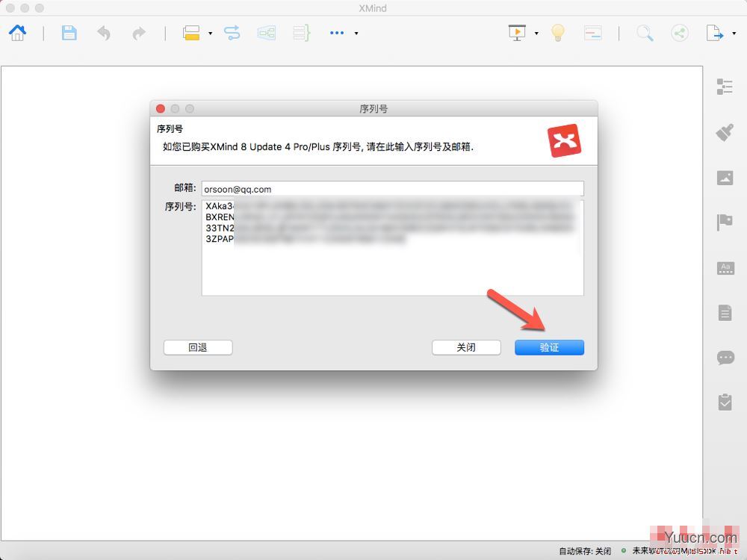
Task: Open the Outline panel in the sidebar
Action: [725, 87]
